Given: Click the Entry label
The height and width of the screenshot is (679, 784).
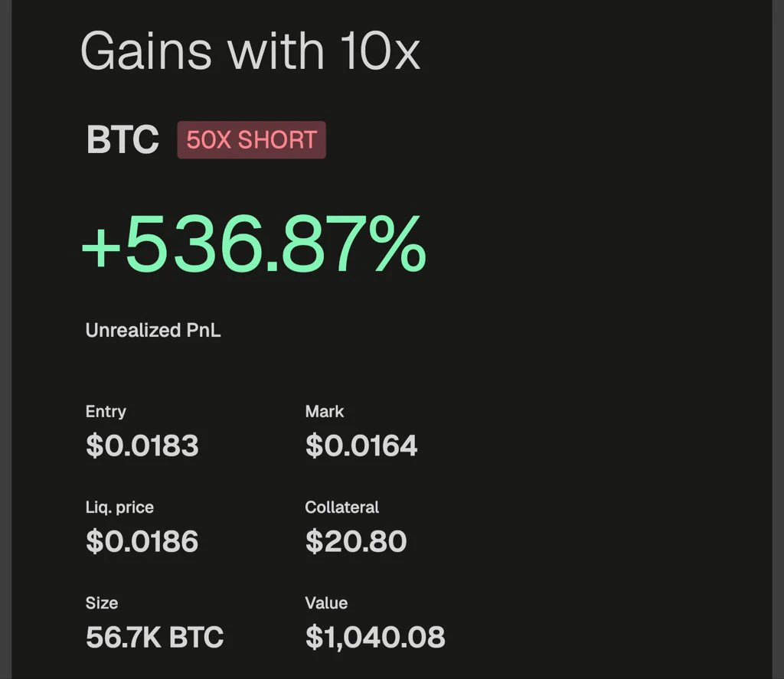Looking at the screenshot, I should point(106,412).
